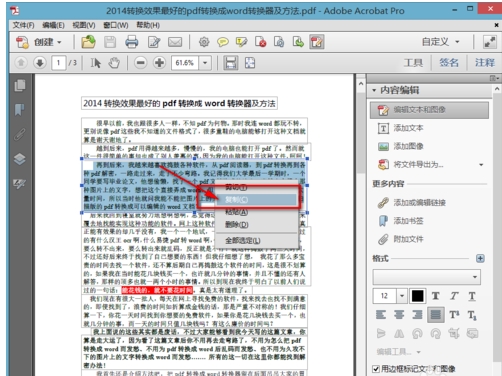The height and width of the screenshot is (376, 502).
Task: Show layers navigation panel
Action: point(20,159)
